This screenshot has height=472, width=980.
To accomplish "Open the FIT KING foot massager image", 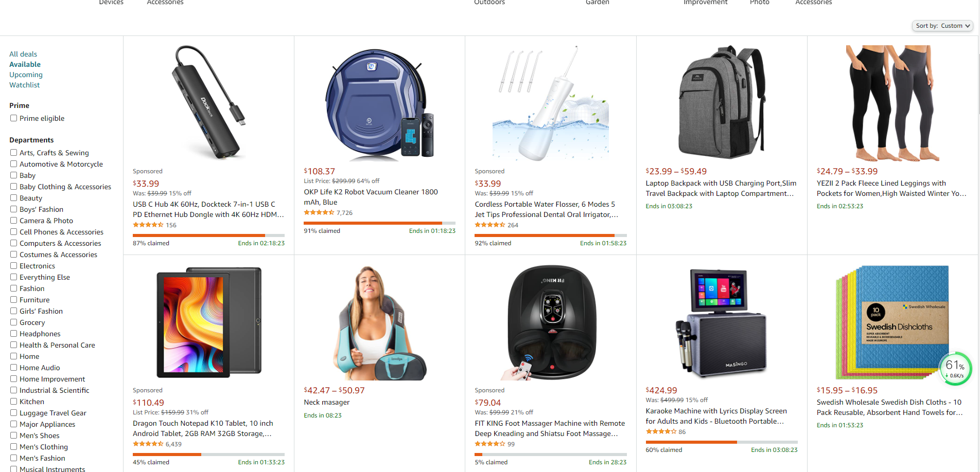I will (550, 322).
